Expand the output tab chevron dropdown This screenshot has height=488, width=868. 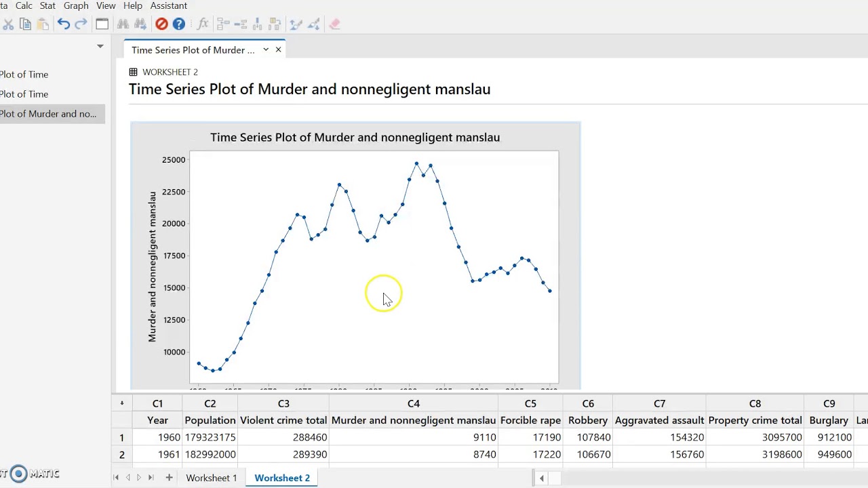click(266, 49)
